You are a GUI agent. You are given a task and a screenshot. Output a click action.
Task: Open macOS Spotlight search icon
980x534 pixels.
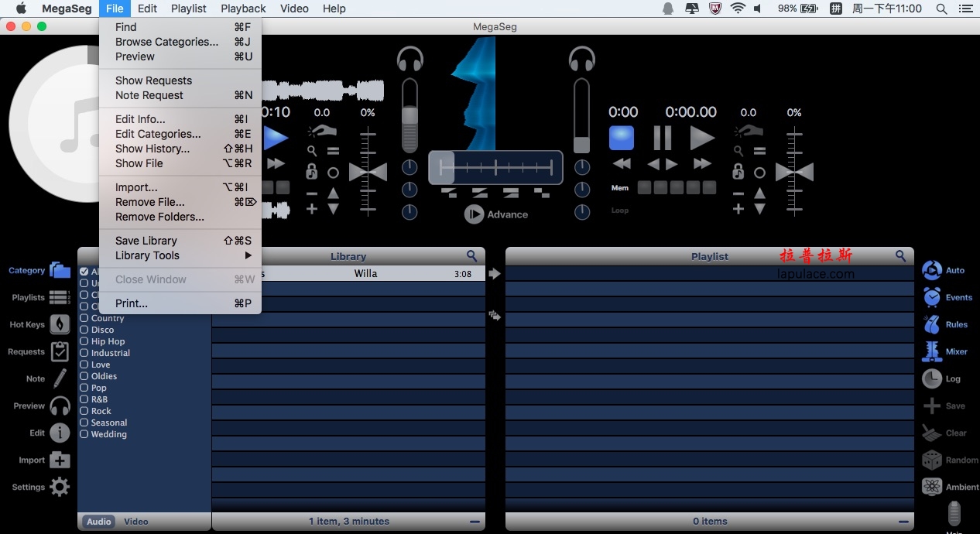(x=941, y=9)
